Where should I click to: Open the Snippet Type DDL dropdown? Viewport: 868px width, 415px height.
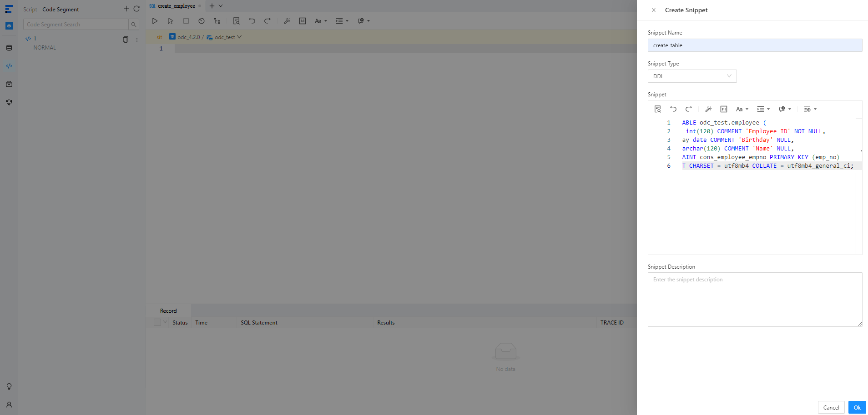tap(691, 76)
